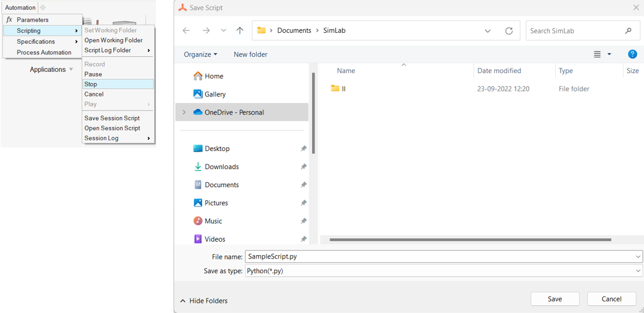Open the blue Help question mark
The image size is (644, 313).
tap(632, 54)
